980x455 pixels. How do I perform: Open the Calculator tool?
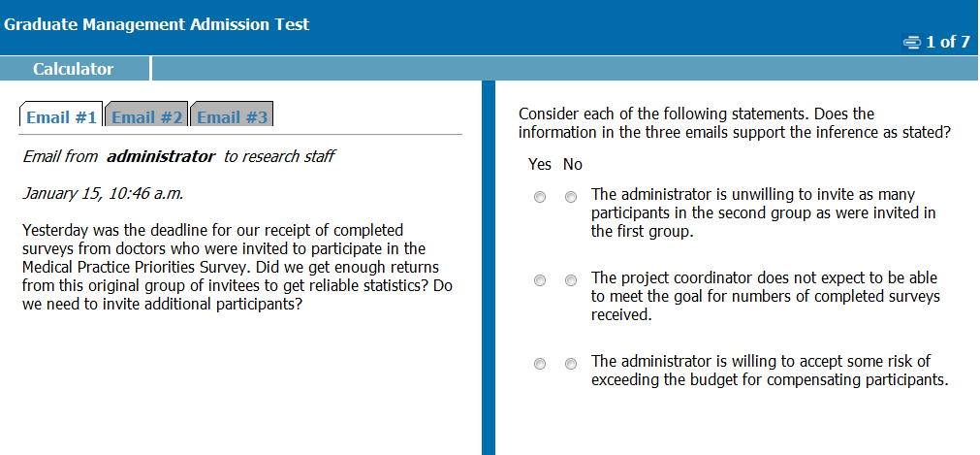[74, 69]
